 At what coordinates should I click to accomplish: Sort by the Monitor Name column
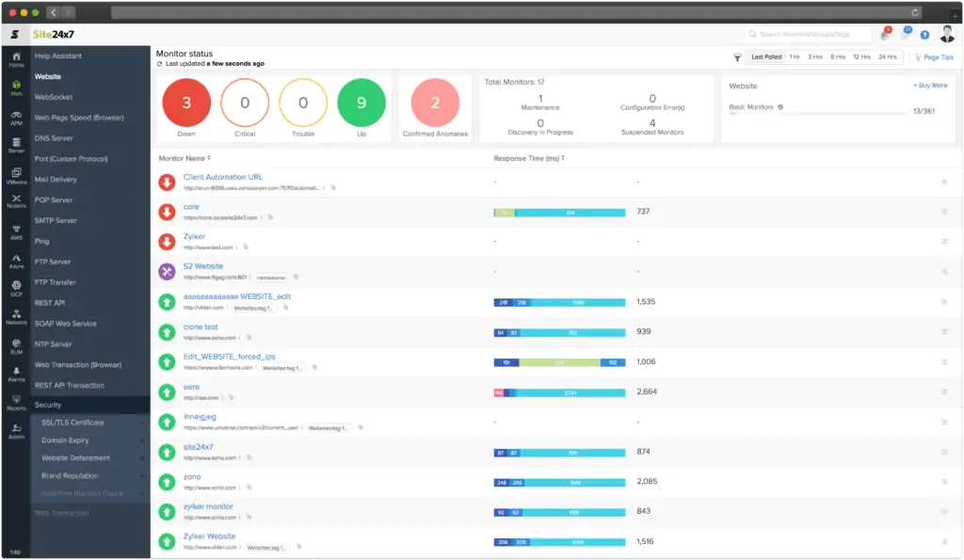pos(185,158)
